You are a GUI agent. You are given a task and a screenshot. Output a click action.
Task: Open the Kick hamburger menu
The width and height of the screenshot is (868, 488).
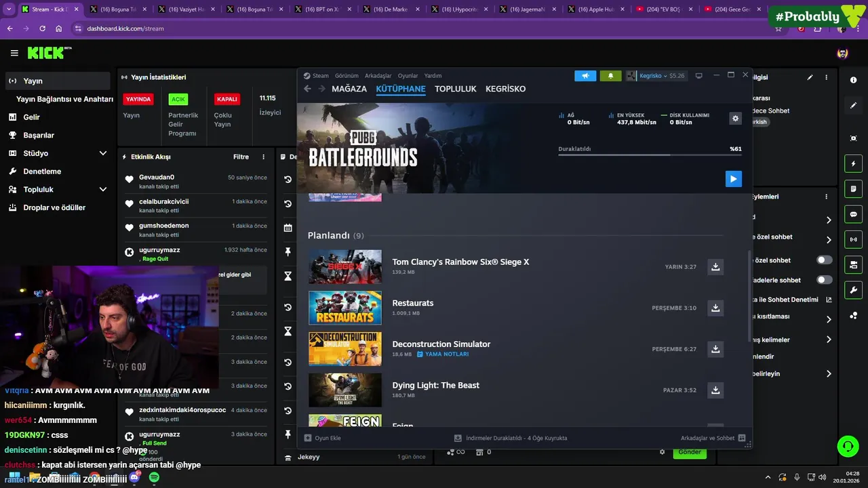tap(14, 53)
